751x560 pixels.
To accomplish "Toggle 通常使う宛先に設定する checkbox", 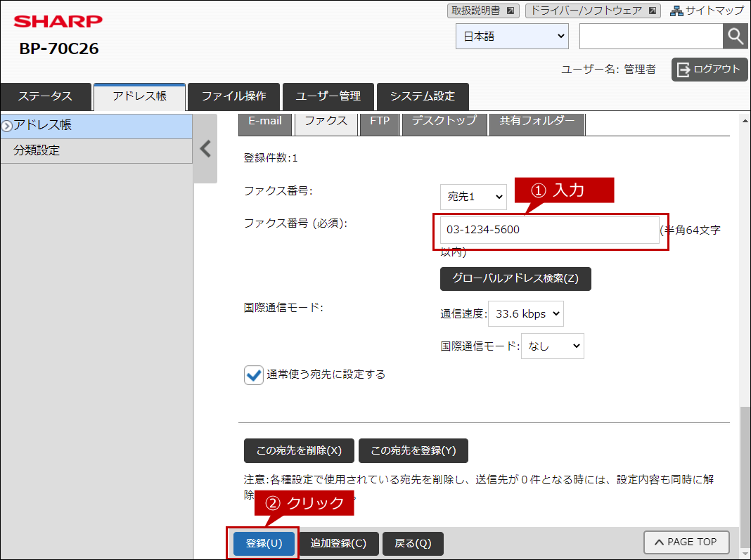I will click(x=253, y=375).
